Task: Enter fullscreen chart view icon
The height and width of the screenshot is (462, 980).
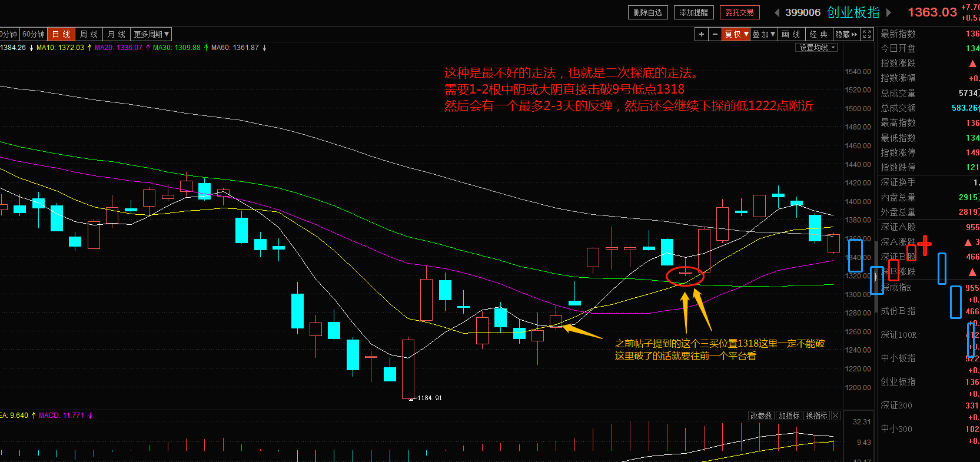Action: (x=867, y=34)
